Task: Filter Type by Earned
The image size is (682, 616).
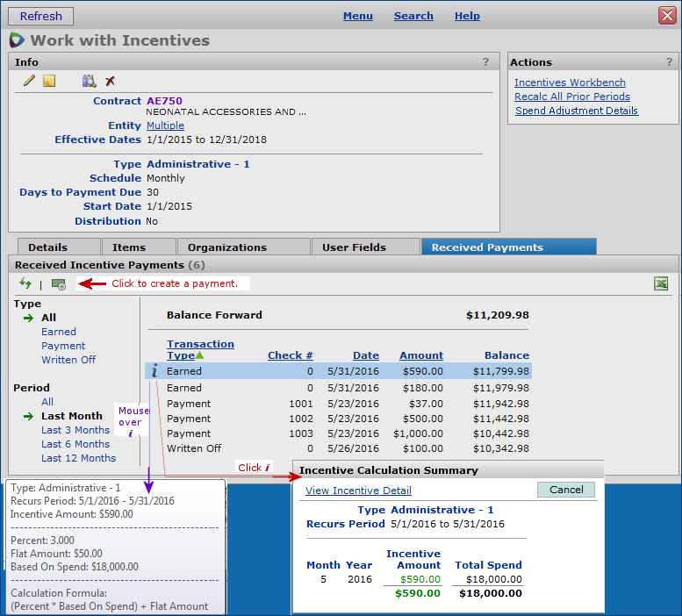Action: pyautogui.click(x=59, y=332)
